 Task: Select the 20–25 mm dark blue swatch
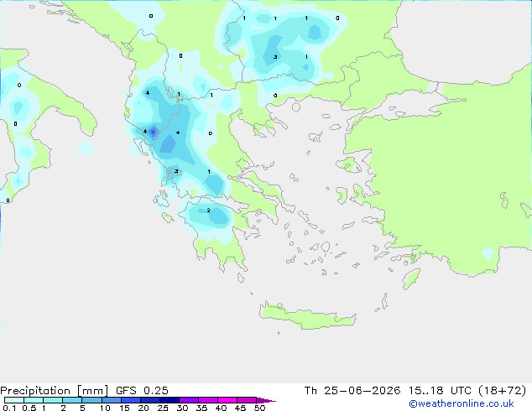[x=149, y=400]
